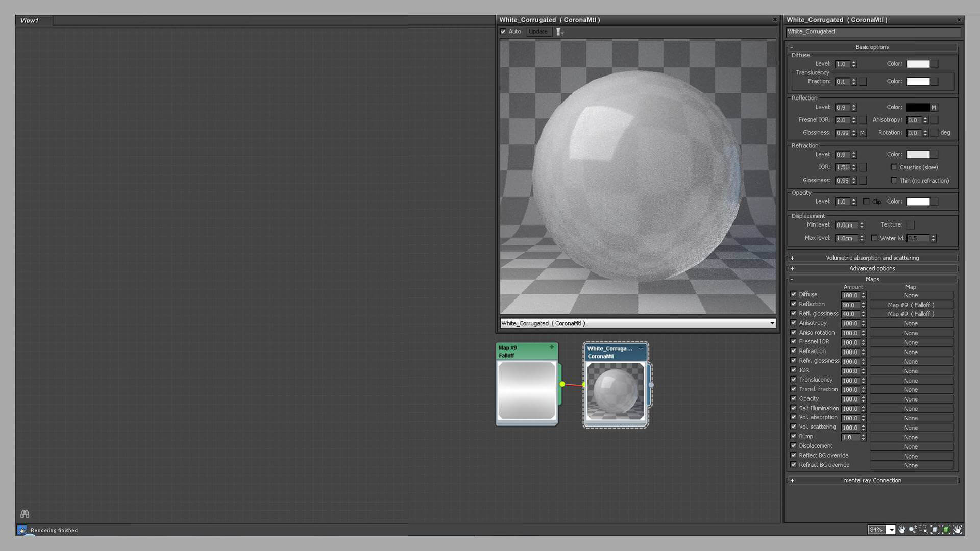Open the binoculars search tool

point(24,514)
